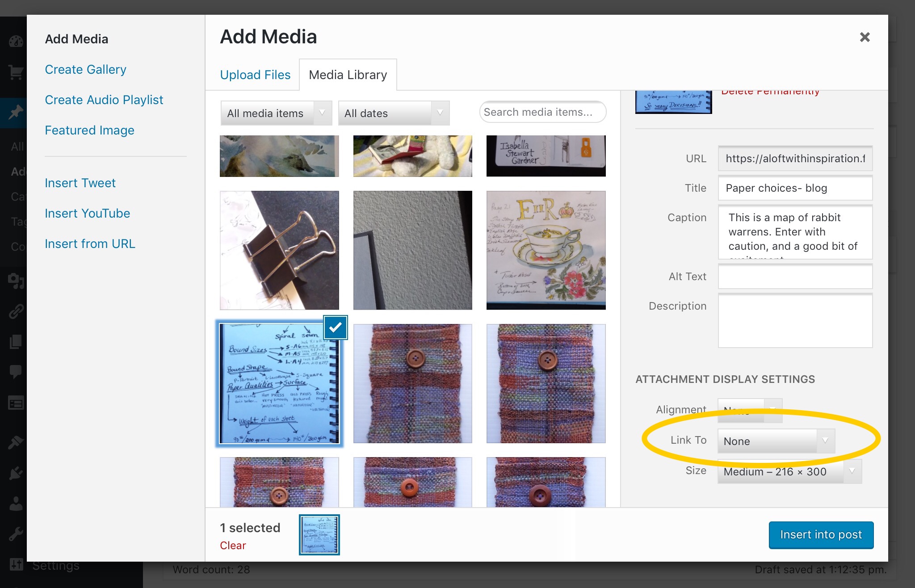The width and height of the screenshot is (915, 588).
Task: Uncheck the selected blue notes image checkmark
Action: click(335, 328)
